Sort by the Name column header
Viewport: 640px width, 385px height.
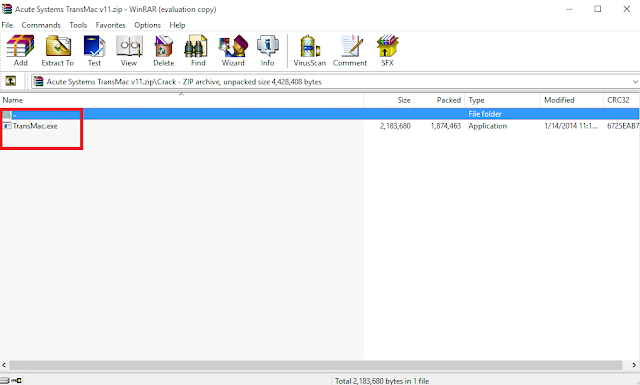pos(182,100)
